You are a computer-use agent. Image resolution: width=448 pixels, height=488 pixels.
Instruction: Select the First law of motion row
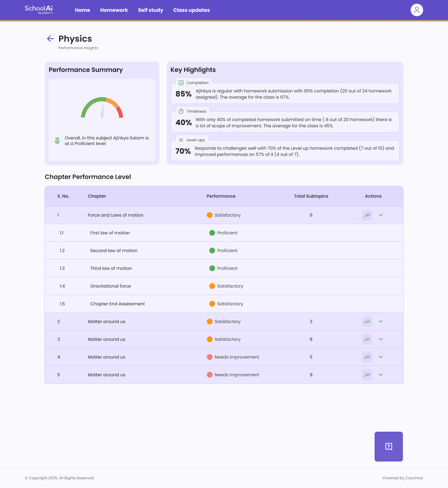click(224, 233)
